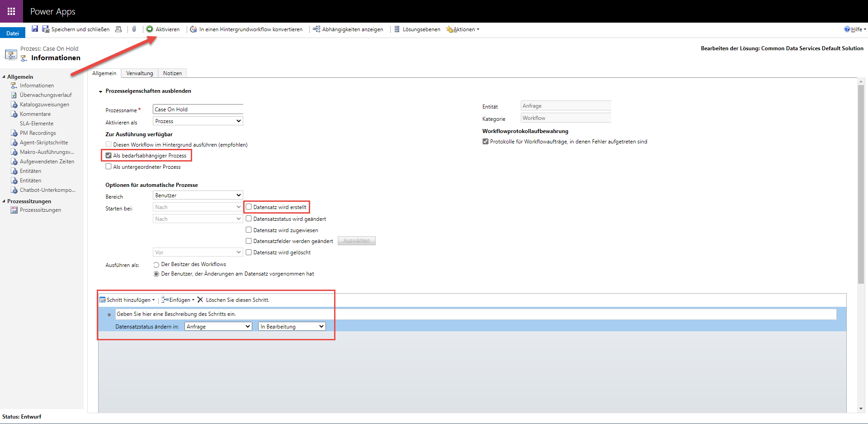
Task: Switch to the Allgemein tab
Action: tap(104, 73)
